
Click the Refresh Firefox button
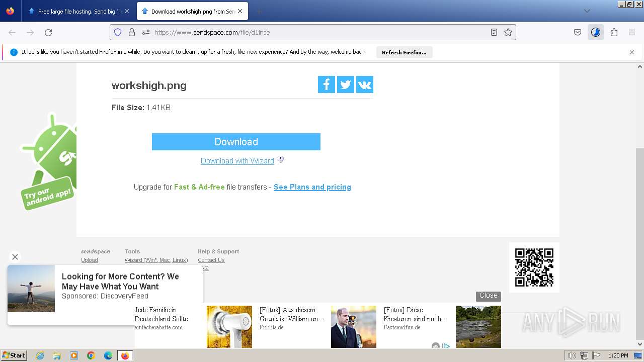coord(404,52)
